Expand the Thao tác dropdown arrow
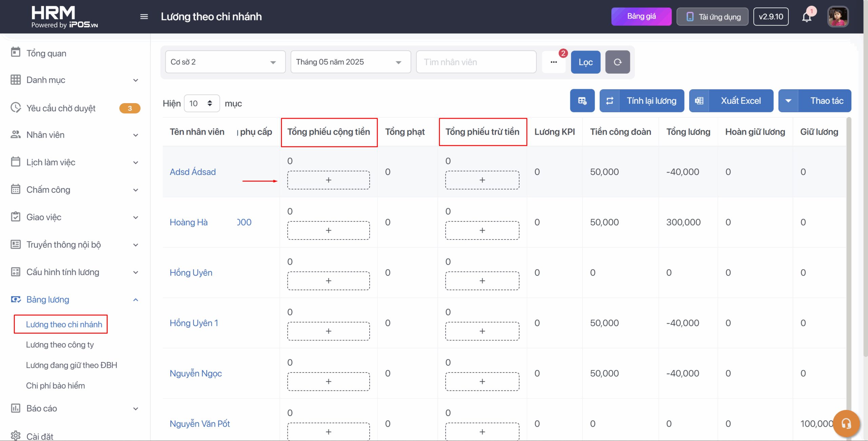868x441 pixels. tap(788, 101)
